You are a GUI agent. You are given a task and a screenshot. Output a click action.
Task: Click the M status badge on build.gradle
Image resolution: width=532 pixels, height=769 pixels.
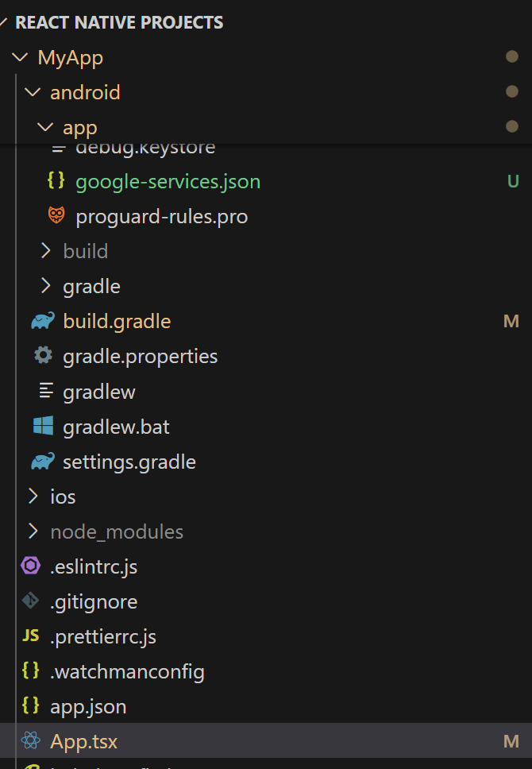click(511, 321)
